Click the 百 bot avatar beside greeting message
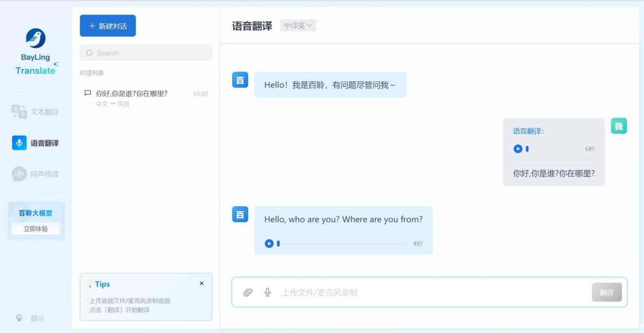Image resolution: width=644 pixels, height=333 pixels. [x=240, y=80]
